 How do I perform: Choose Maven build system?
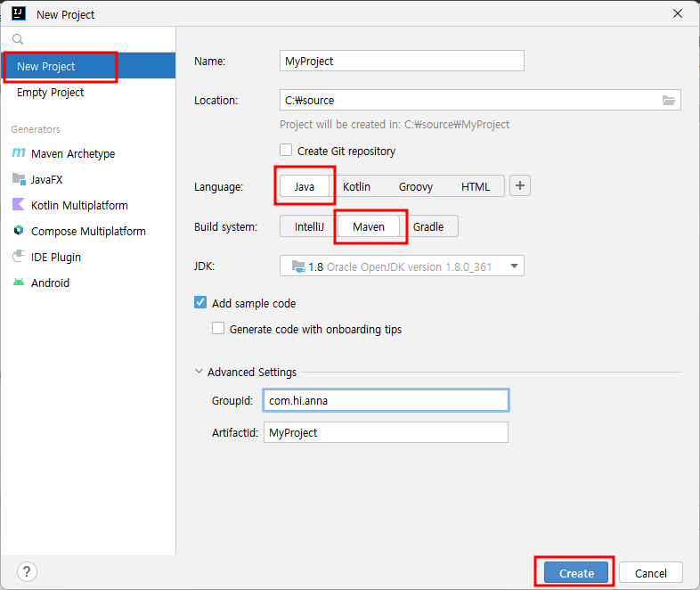point(369,227)
